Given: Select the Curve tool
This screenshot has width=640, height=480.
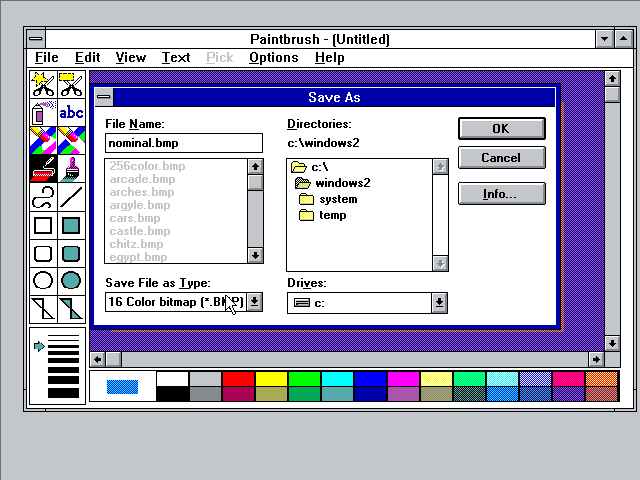Looking at the screenshot, I should (x=43, y=197).
